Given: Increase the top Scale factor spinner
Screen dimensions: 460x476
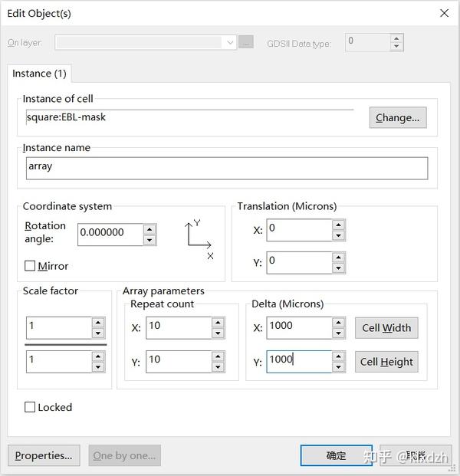Looking at the screenshot, I should click(x=97, y=322).
